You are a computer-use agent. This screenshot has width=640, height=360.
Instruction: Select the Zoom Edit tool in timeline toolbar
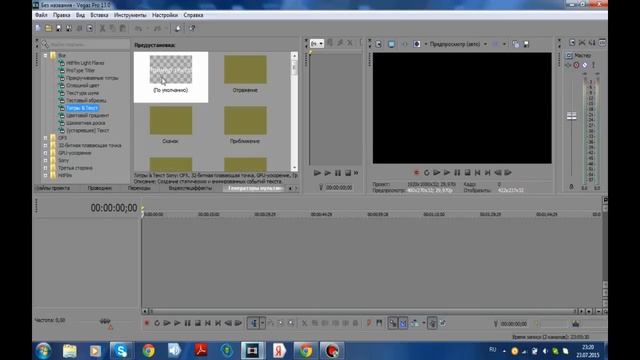point(291,323)
